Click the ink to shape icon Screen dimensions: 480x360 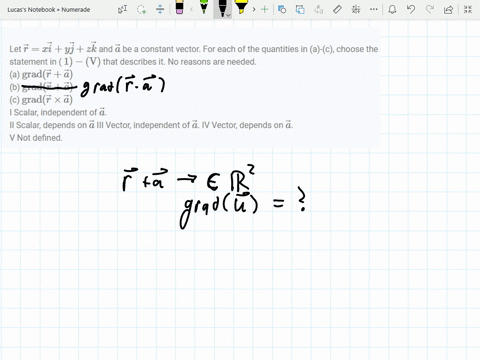click(300, 9)
